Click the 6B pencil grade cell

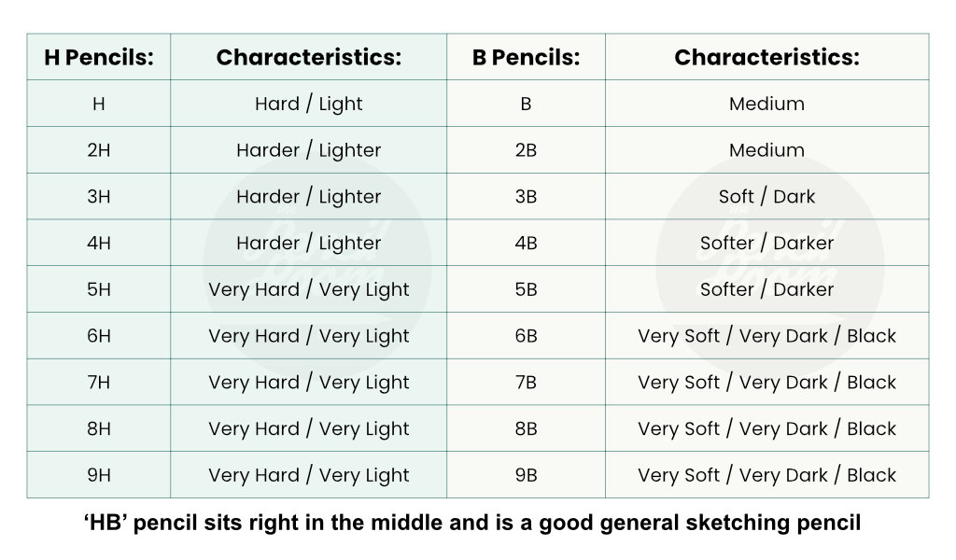pos(526,336)
